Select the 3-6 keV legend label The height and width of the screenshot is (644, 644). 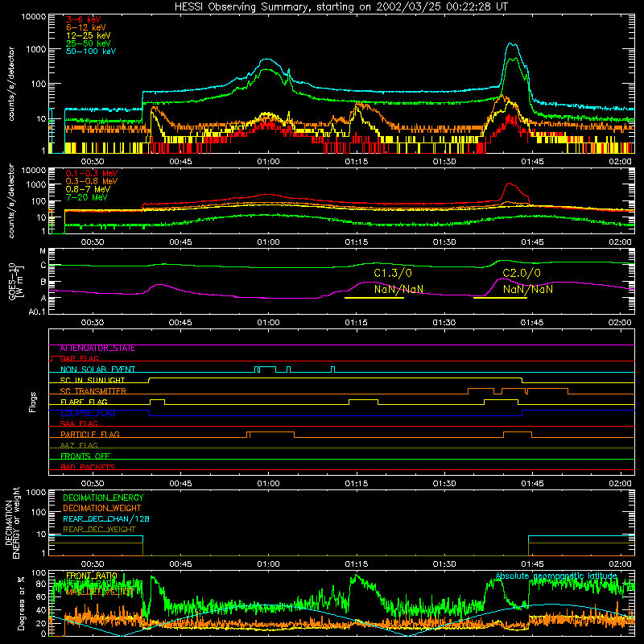[x=83, y=19]
